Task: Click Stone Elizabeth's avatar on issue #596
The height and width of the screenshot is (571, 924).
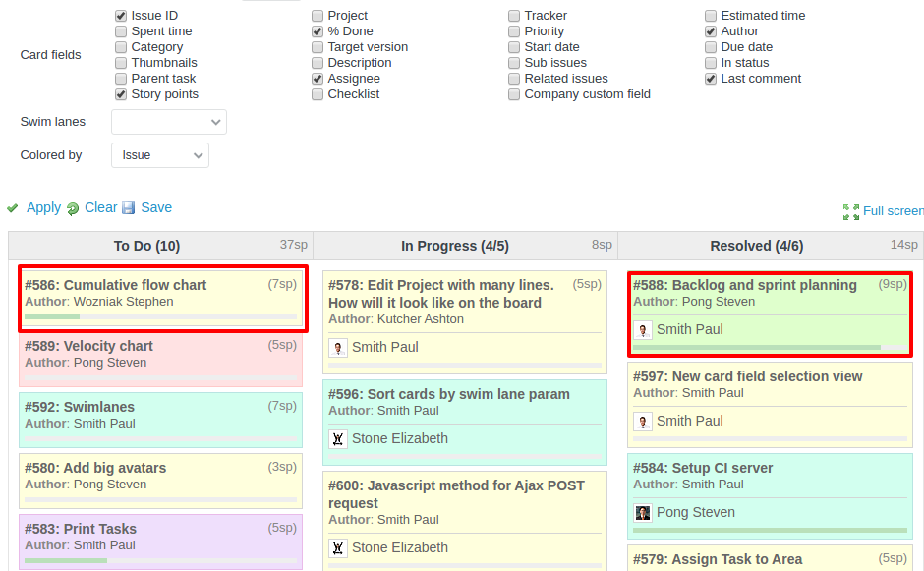Action: click(338, 438)
